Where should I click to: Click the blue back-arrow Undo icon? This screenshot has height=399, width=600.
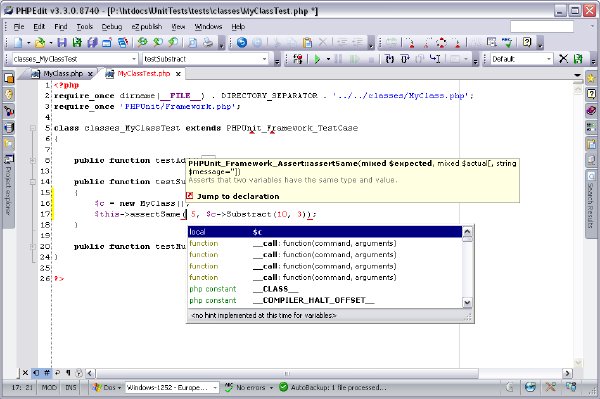(242, 42)
